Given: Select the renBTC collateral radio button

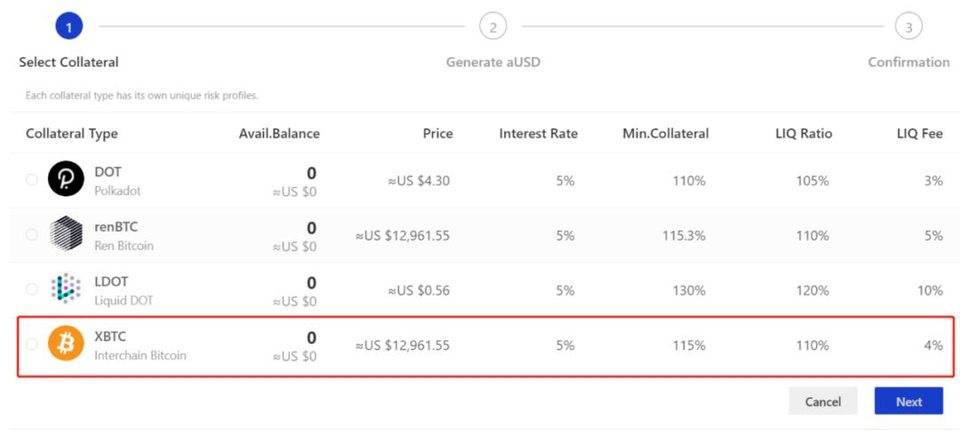Looking at the screenshot, I should click(x=32, y=235).
